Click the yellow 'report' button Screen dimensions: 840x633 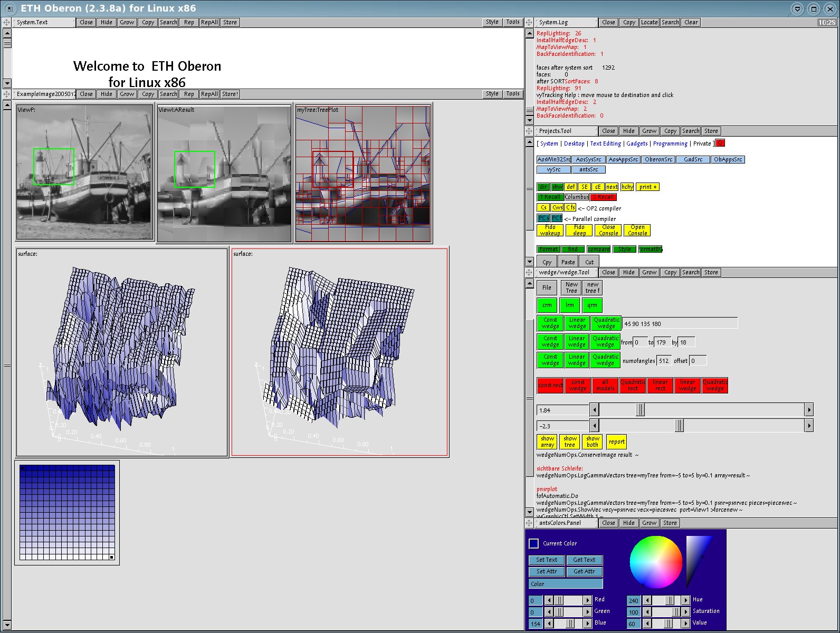tap(616, 442)
